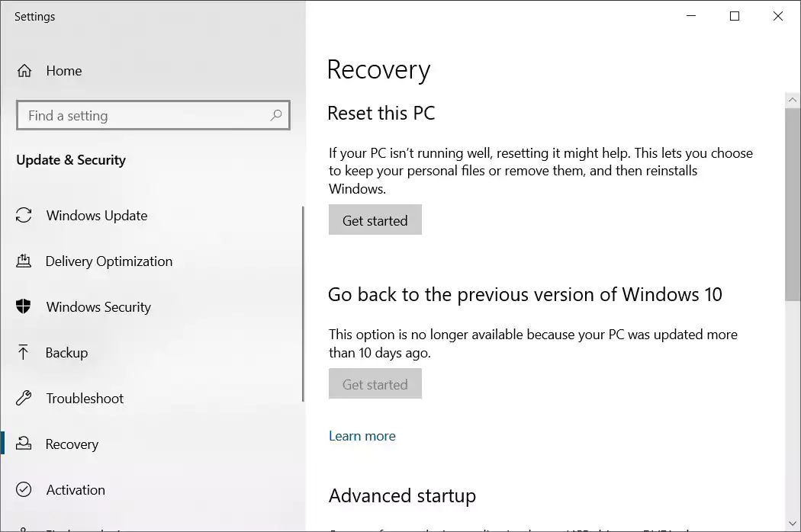This screenshot has width=801, height=532.
Task: Click the disabled Get started button
Action: tap(375, 384)
